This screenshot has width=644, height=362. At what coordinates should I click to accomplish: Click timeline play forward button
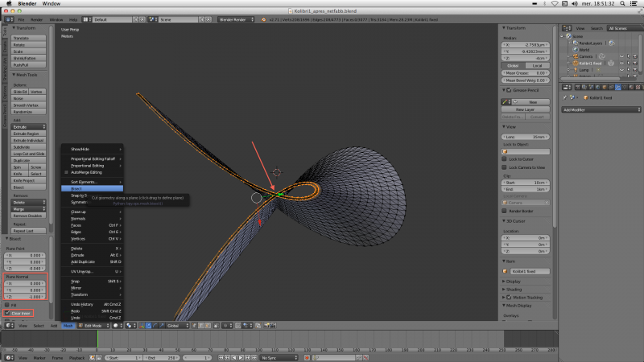[241, 358]
